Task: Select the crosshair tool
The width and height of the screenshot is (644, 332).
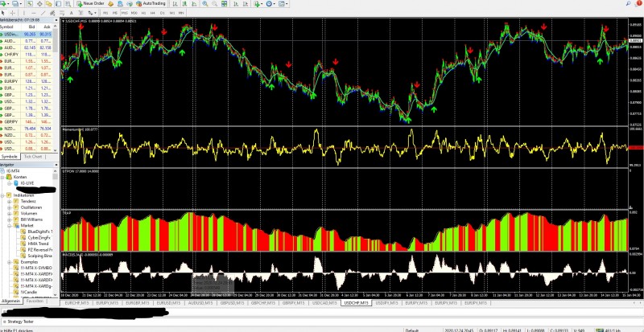Action: point(13,13)
